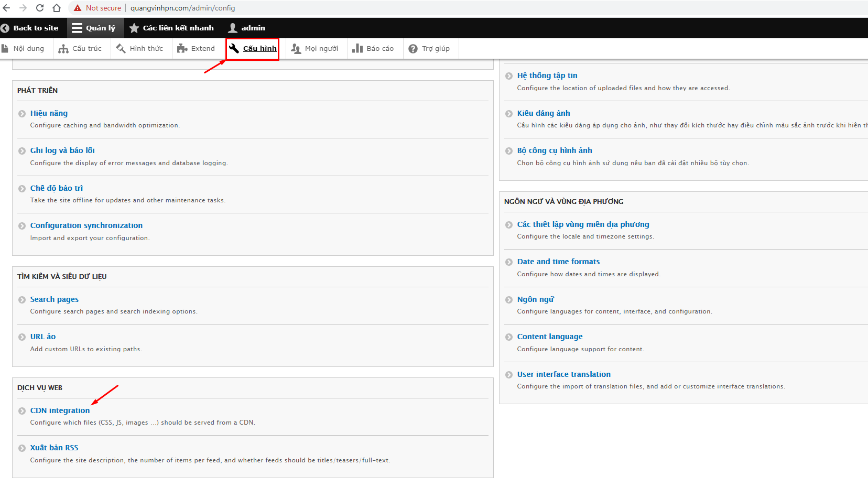This screenshot has width=868, height=498.
Task: Click the Extend puzzle piece icon
Action: [x=182, y=49]
